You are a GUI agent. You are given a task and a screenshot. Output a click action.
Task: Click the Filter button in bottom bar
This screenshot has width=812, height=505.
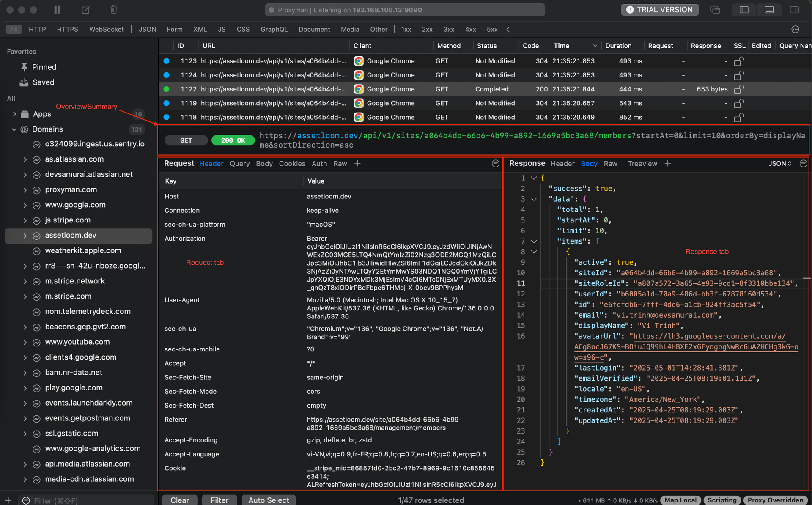[x=219, y=500]
